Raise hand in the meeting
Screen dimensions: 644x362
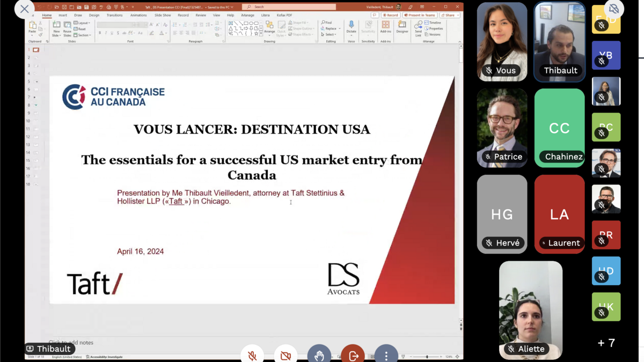click(319, 356)
